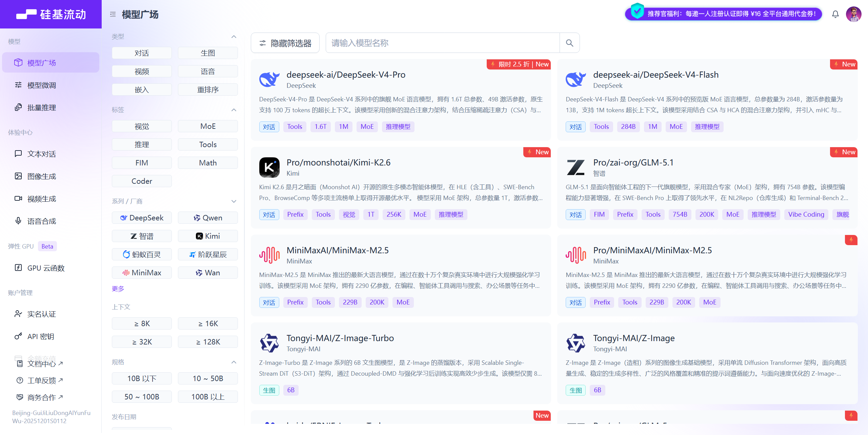Screen dimensions: 868x435
Task: Toggle the 嵌入 type filter
Action: (142, 90)
